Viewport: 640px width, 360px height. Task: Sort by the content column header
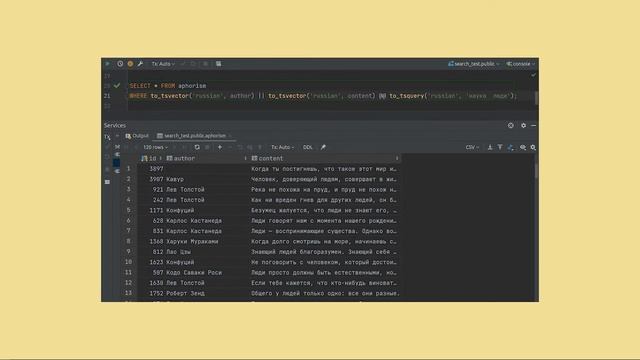click(x=325, y=158)
